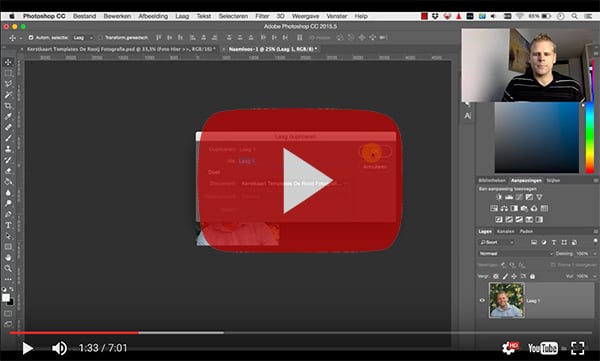Select the Crop tool
The height and width of the screenshot is (361, 600).
[x=8, y=106]
